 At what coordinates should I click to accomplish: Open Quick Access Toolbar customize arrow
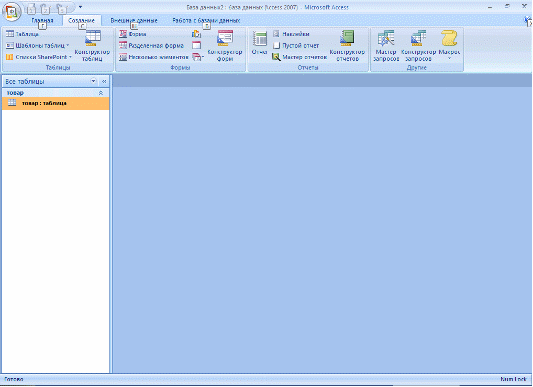pos(80,7)
